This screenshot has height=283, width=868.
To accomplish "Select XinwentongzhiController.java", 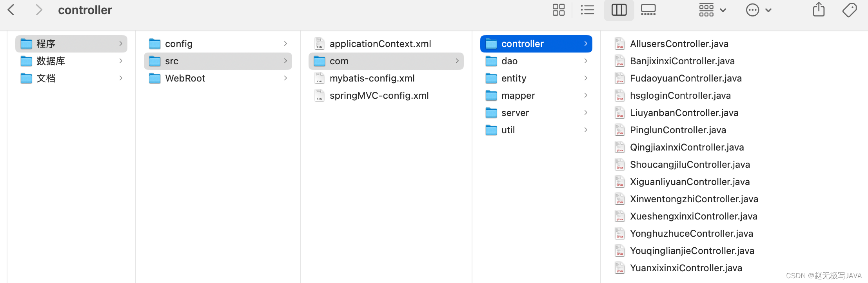I will 694,199.
